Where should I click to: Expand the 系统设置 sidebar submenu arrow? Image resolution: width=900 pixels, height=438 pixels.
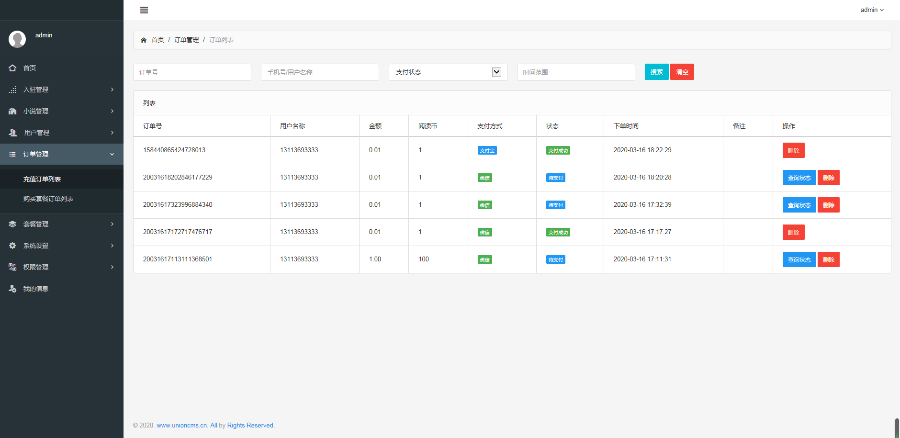pyautogui.click(x=112, y=246)
